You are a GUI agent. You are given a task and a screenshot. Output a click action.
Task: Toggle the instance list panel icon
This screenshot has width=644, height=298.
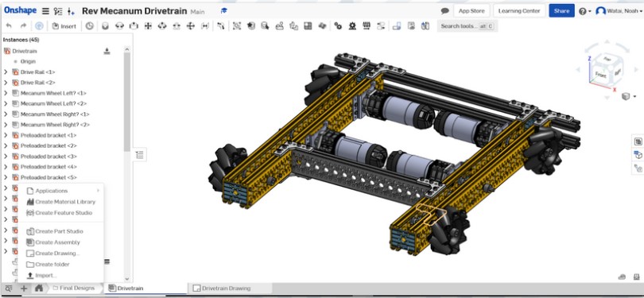(x=140, y=155)
